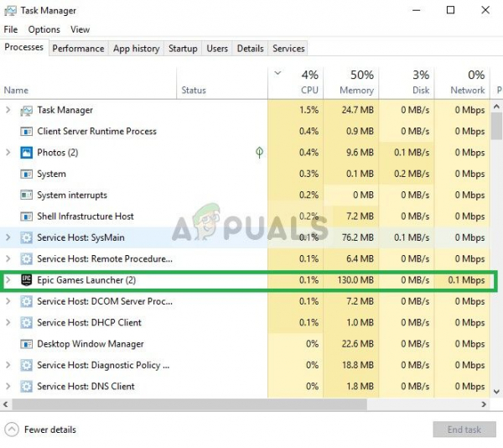Open the View menu
This screenshot has height=448, width=503.
click(80, 29)
